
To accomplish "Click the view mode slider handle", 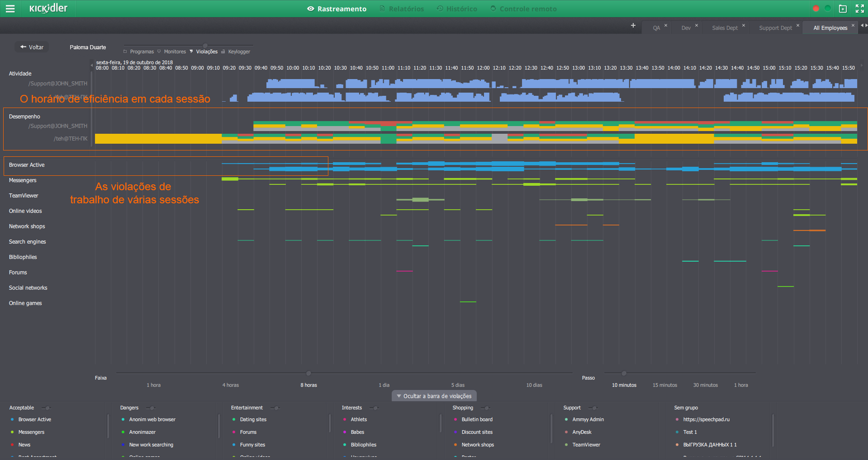I will tap(205, 46).
